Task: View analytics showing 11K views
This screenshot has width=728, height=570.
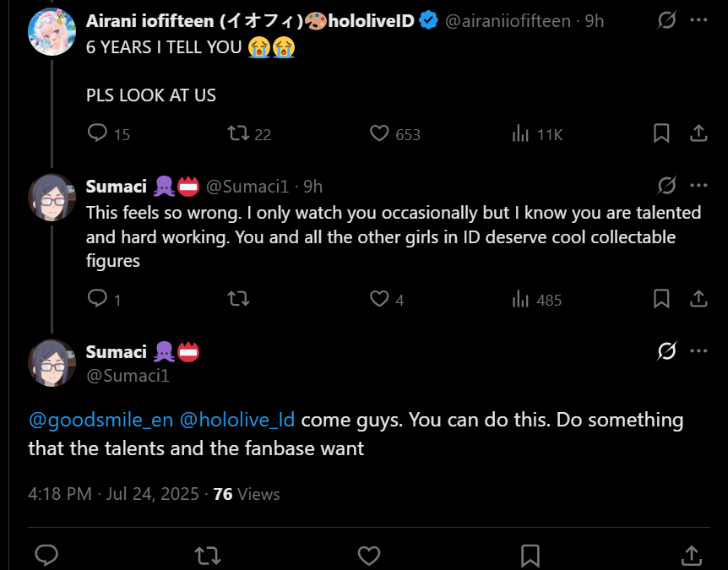Action: (521, 133)
